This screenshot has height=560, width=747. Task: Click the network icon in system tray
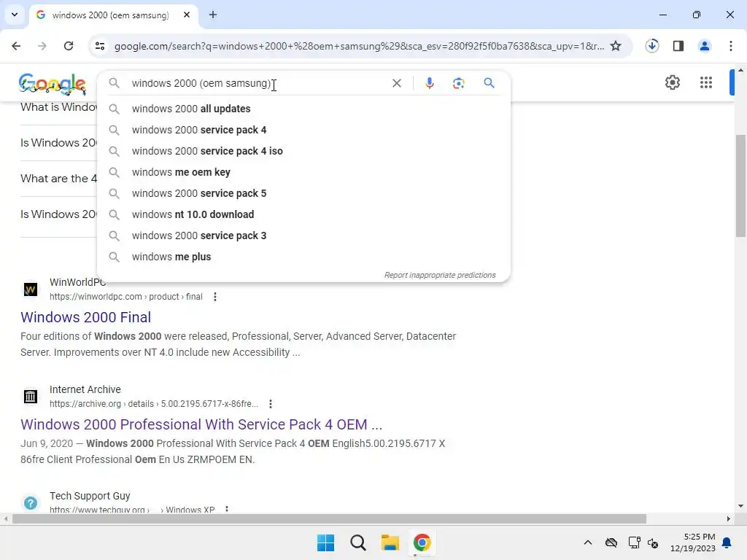pos(634,542)
